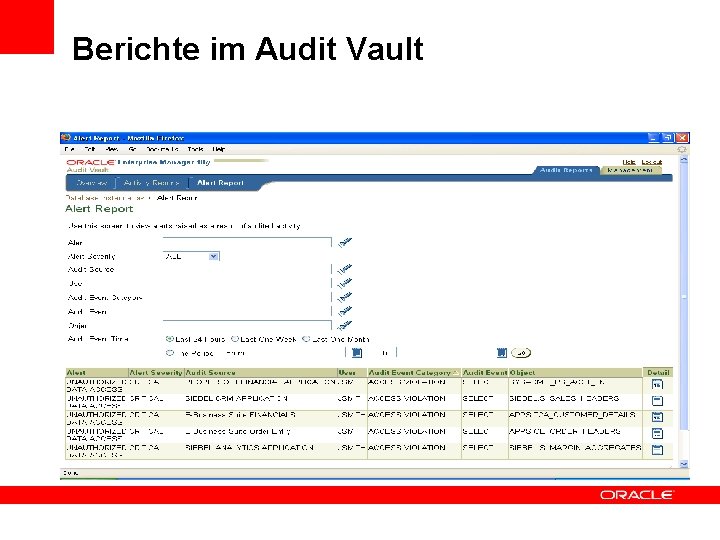Expand the Alert Severity ALL dropdown

coord(214,256)
